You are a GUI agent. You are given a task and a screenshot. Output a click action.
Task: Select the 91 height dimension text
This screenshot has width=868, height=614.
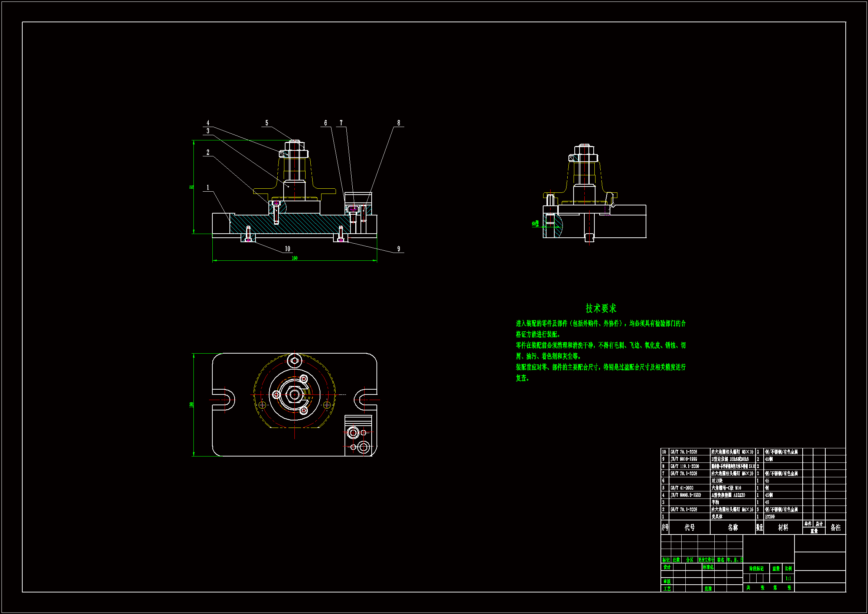[192, 187]
